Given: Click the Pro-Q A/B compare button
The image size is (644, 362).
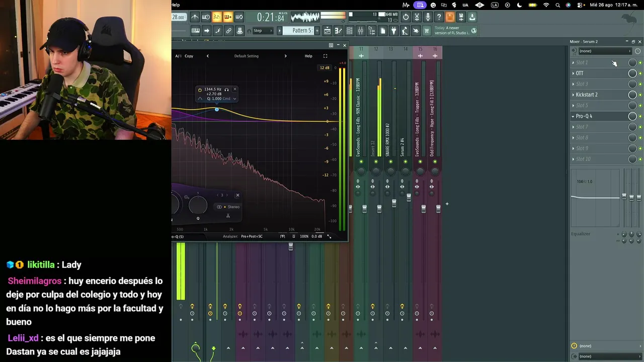Looking at the screenshot, I should [x=178, y=56].
